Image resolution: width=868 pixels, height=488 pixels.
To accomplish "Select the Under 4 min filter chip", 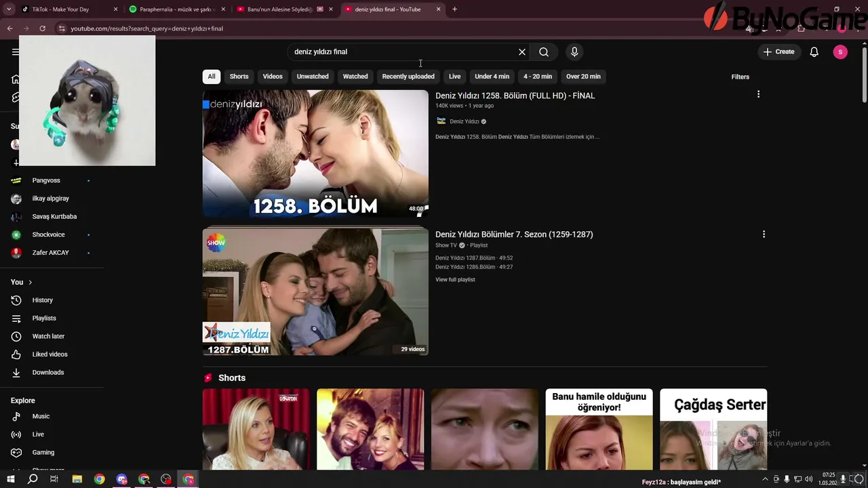I will [492, 77].
